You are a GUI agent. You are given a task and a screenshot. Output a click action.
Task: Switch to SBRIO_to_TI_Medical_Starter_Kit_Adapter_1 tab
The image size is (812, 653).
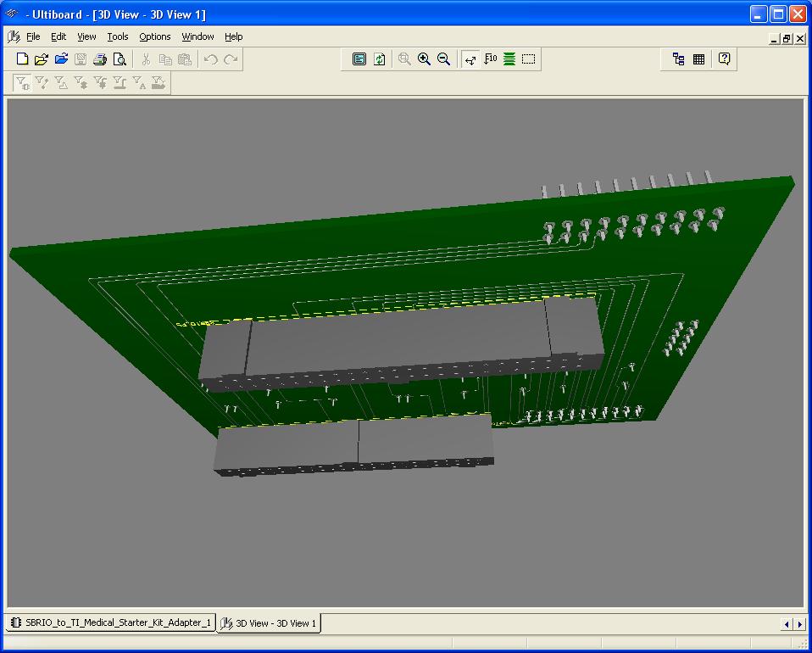(x=110, y=623)
